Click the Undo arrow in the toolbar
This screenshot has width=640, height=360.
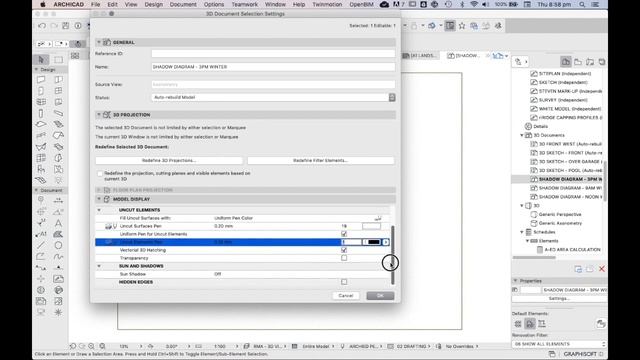pos(42,26)
